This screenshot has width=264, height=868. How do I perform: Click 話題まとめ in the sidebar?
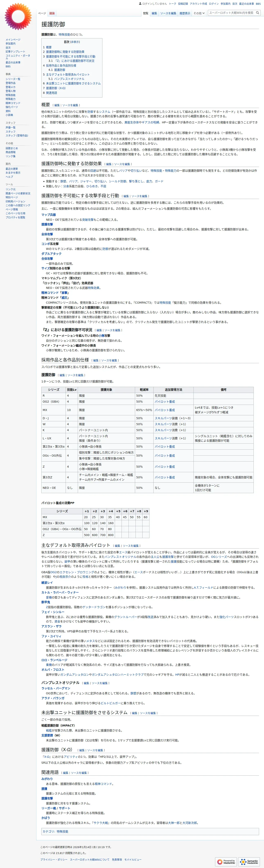pos(12,148)
